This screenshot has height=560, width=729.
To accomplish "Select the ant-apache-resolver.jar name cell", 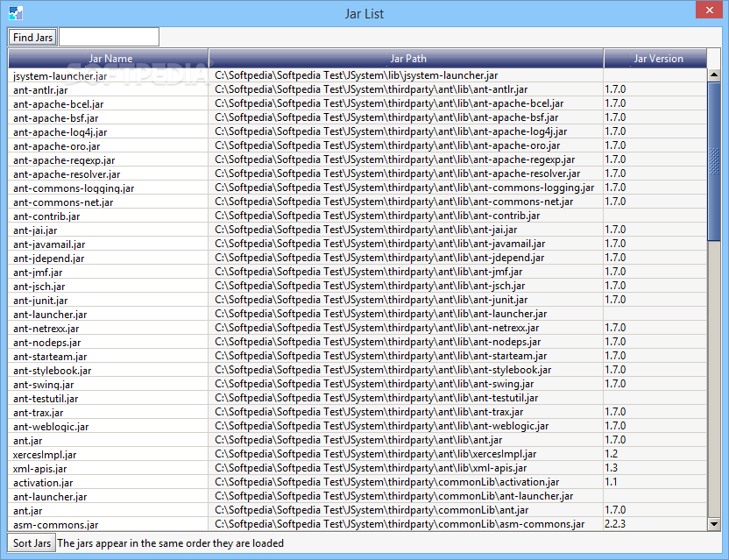I will click(109, 174).
